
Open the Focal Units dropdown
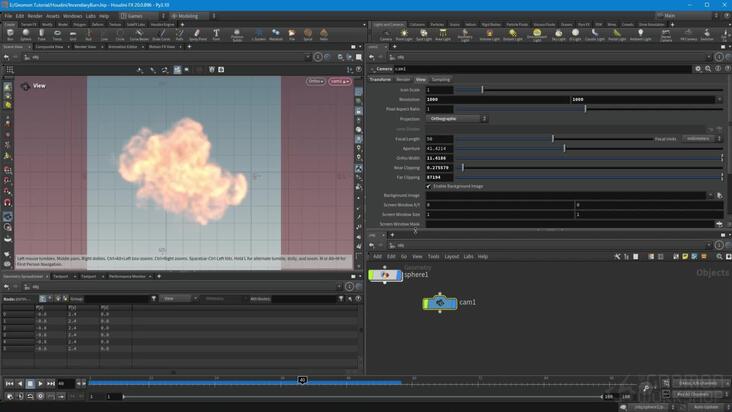tap(703, 139)
